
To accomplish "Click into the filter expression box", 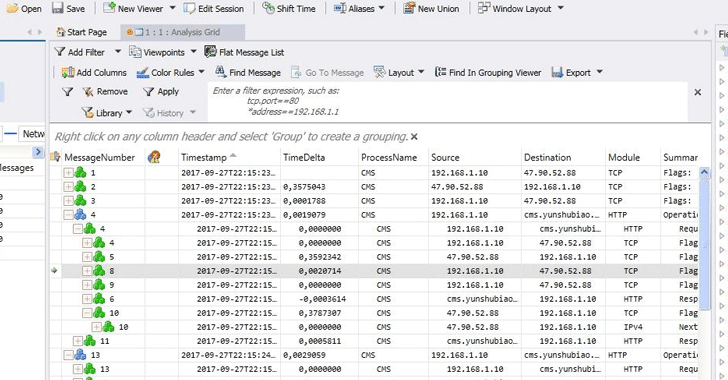I will (447, 102).
